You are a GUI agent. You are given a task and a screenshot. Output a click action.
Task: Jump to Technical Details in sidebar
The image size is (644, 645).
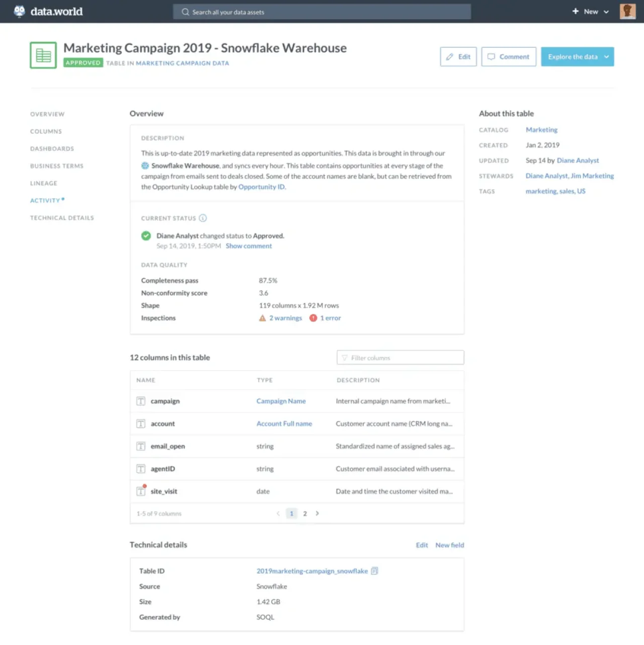click(62, 218)
